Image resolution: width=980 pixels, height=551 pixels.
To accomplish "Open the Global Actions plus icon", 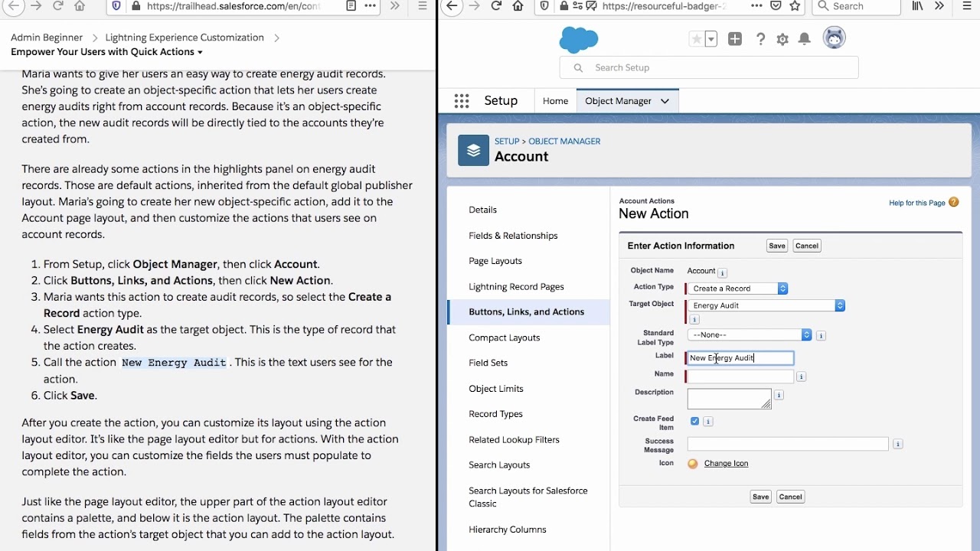I will click(x=735, y=39).
